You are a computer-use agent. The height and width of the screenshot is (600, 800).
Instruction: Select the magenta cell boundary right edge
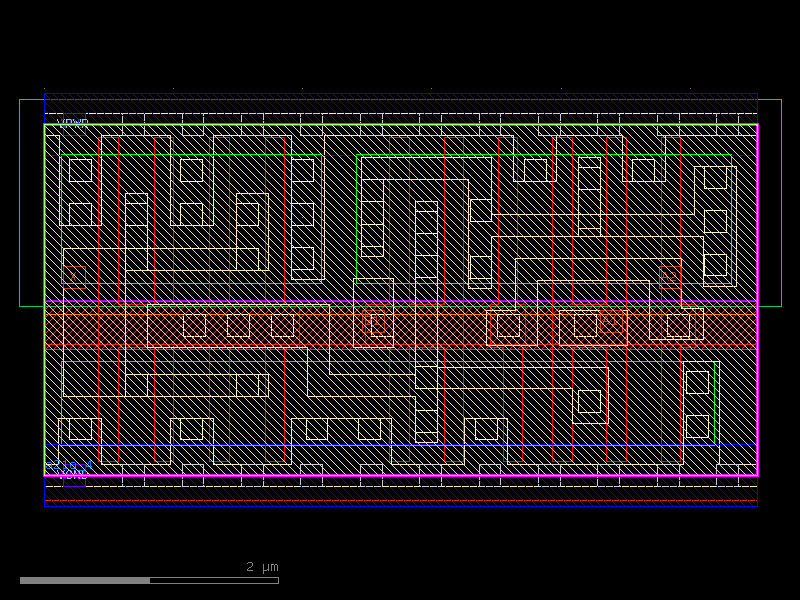pyautogui.click(x=757, y=300)
